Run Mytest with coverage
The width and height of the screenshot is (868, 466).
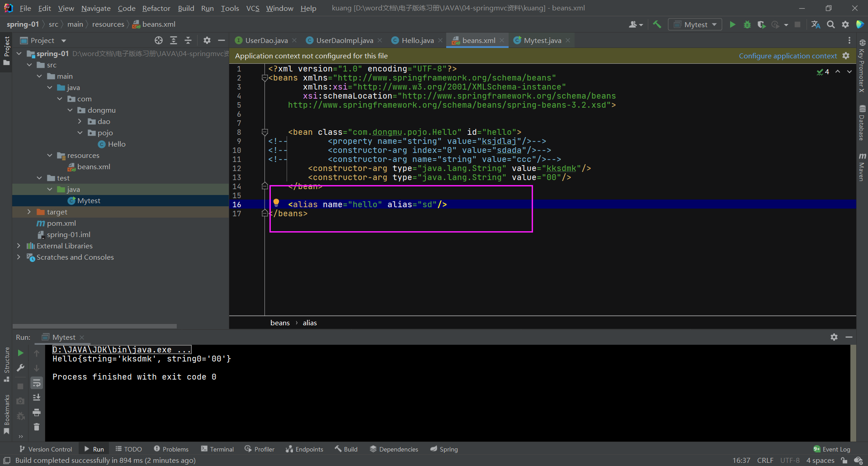pyautogui.click(x=761, y=24)
